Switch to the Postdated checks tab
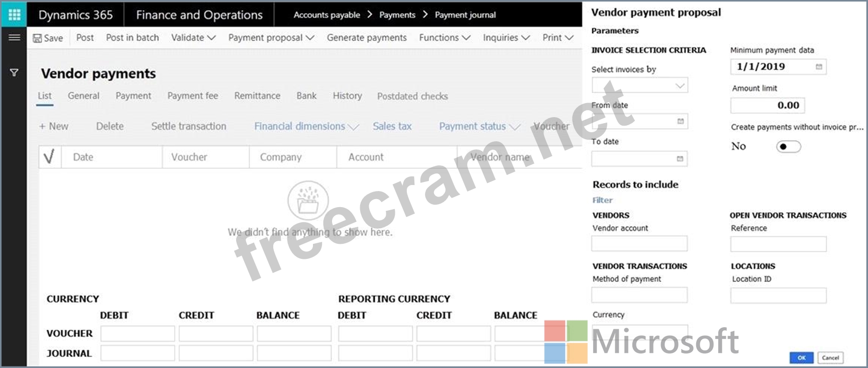Image resolution: width=868 pixels, height=368 pixels. tap(412, 96)
